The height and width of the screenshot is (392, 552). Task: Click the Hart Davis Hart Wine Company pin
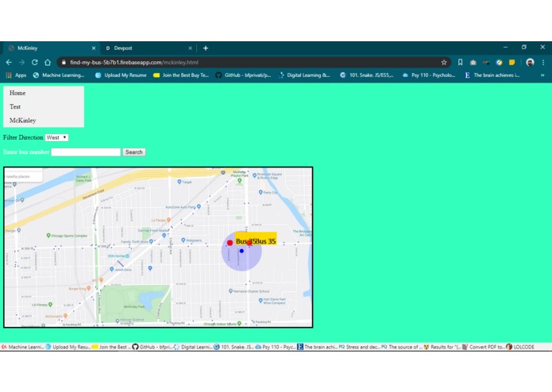click(x=261, y=301)
